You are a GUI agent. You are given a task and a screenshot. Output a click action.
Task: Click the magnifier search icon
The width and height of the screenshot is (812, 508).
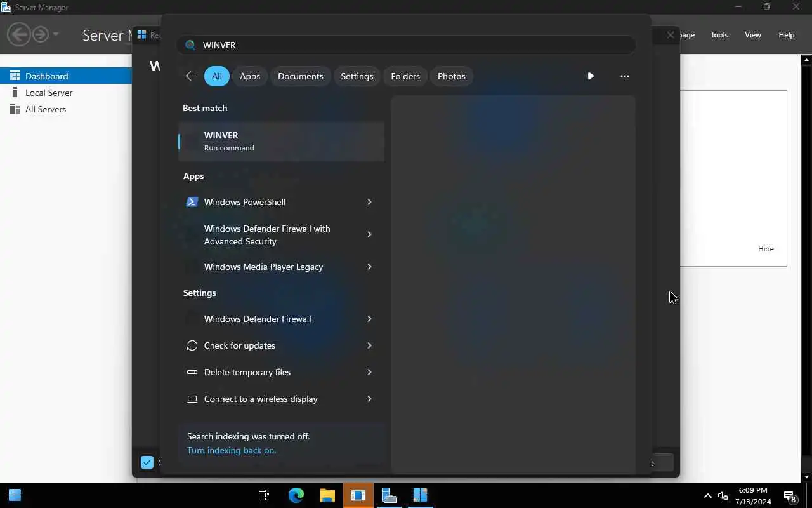(190, 45)
